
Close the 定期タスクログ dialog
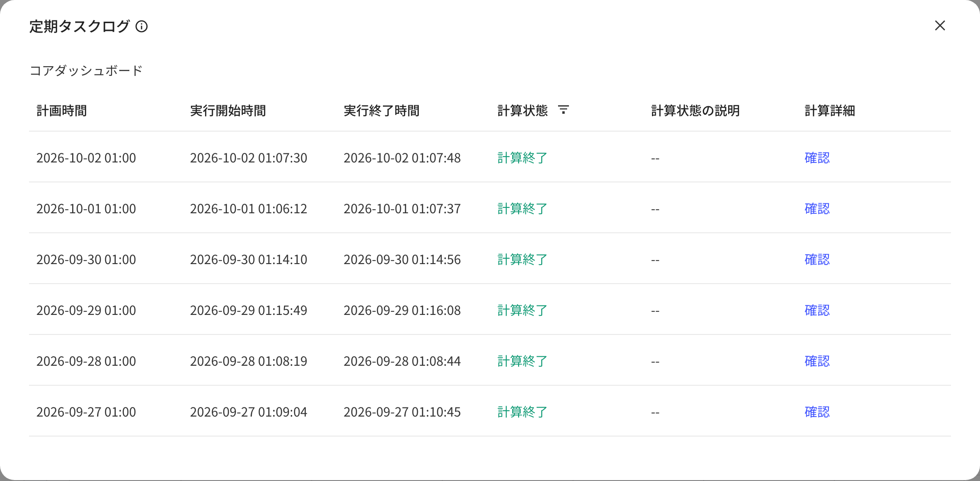pos(940,25)
